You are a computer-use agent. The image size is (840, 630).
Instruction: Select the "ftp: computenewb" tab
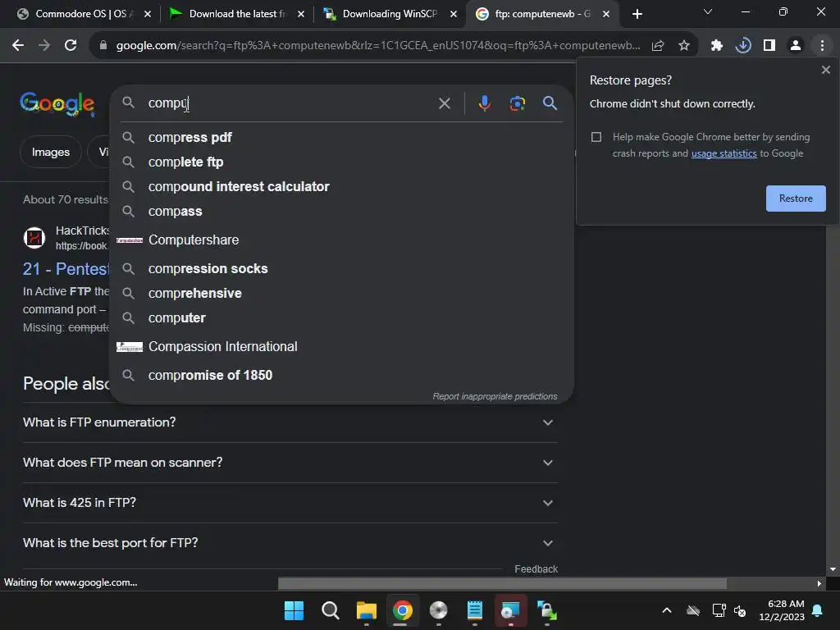[541, 14]
